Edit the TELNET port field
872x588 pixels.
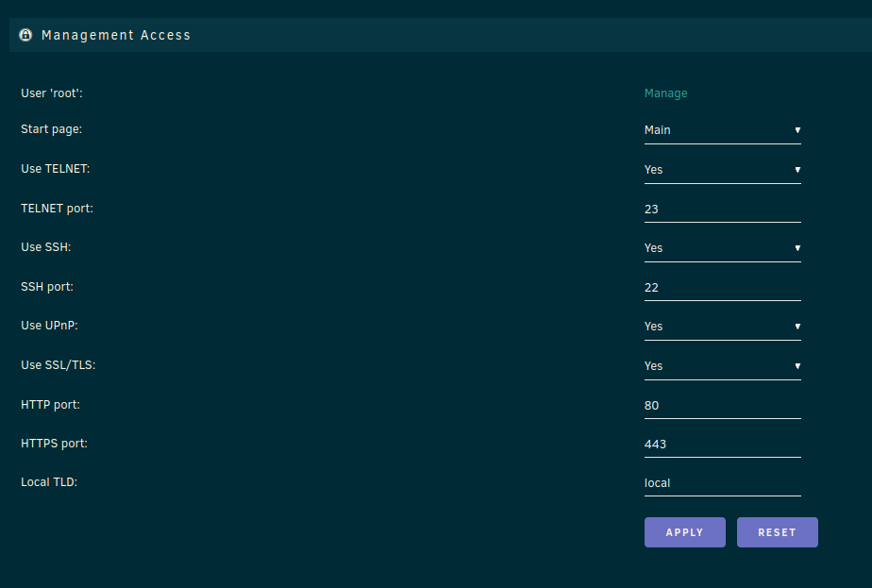722,210
